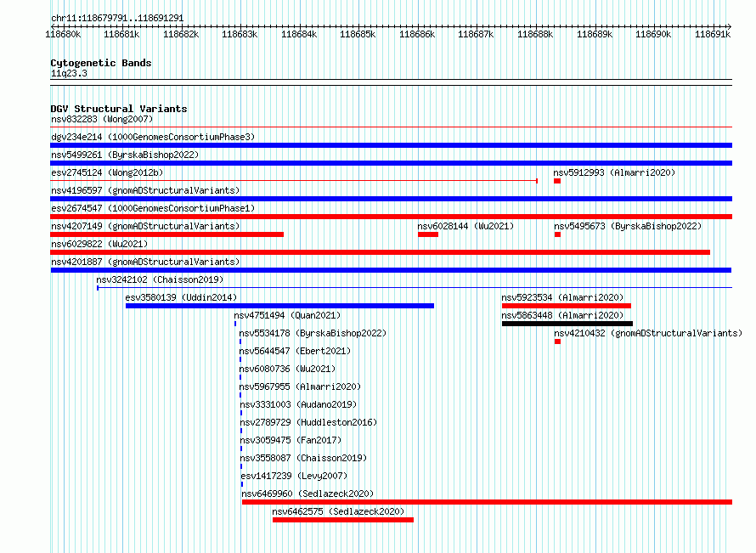Select the esv3580139 blue variant bar
The height and width of the screenshot is (553, 756).
(x=279, y=306)
